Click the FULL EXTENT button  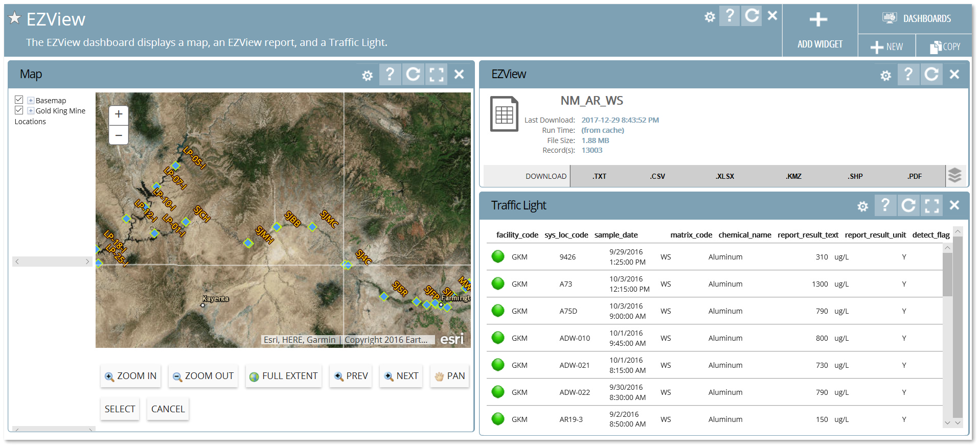click(x=284, y=376)
